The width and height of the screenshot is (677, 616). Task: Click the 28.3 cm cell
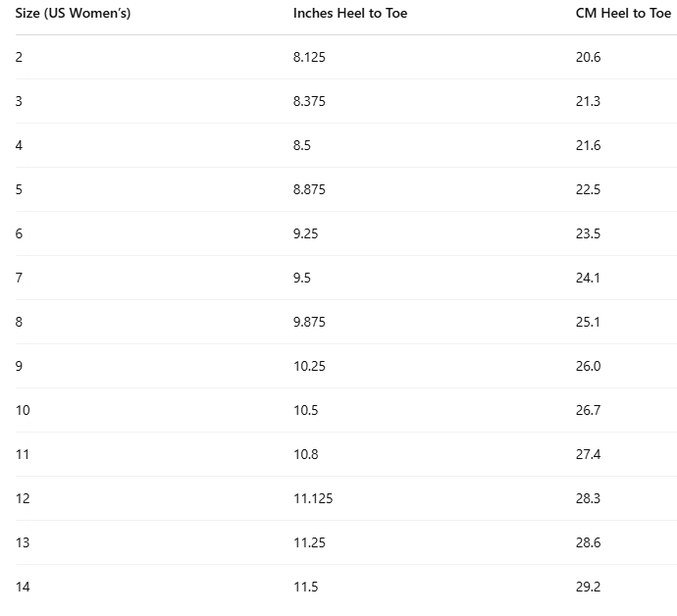[588, 498]
